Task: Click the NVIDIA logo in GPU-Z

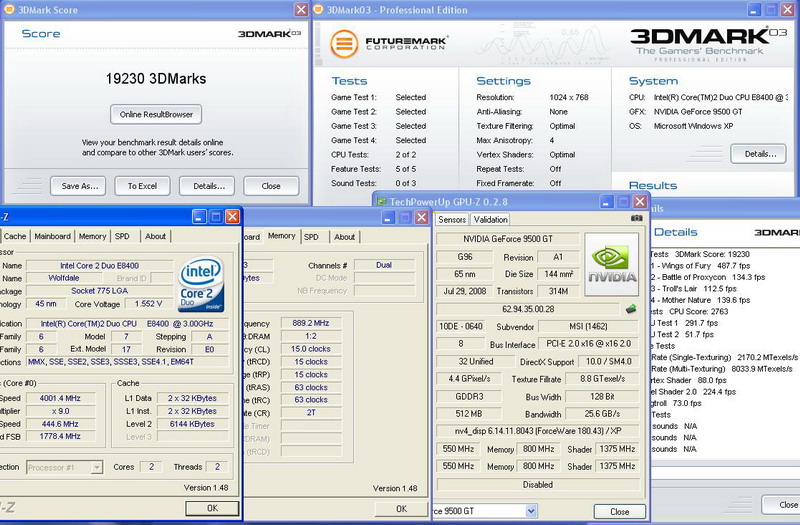Action: [611, 264]
